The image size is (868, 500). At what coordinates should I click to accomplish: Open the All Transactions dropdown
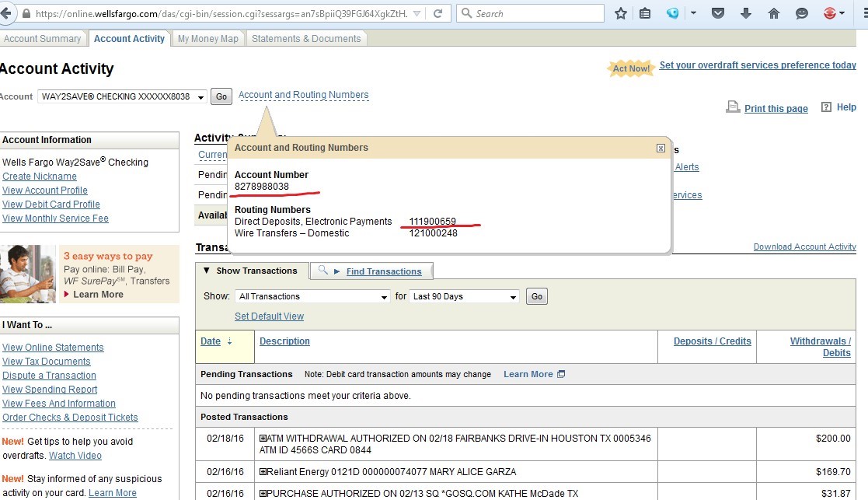384,297
